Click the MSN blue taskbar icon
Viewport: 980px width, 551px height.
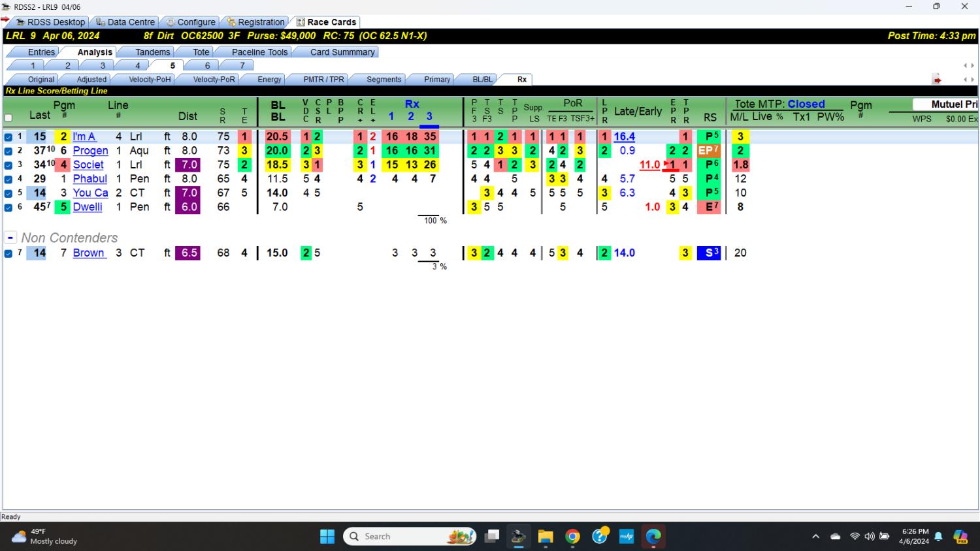(627, 537)
